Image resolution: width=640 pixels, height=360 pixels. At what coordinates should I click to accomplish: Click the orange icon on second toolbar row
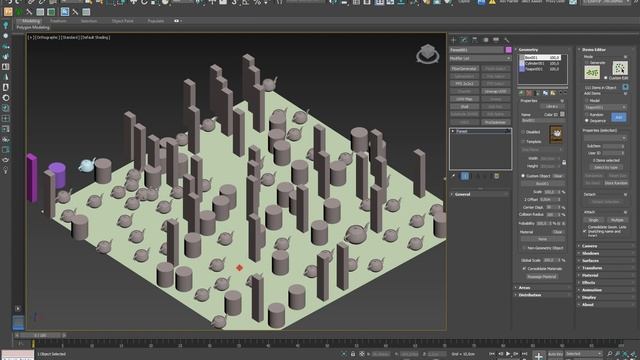pos(8,12)
